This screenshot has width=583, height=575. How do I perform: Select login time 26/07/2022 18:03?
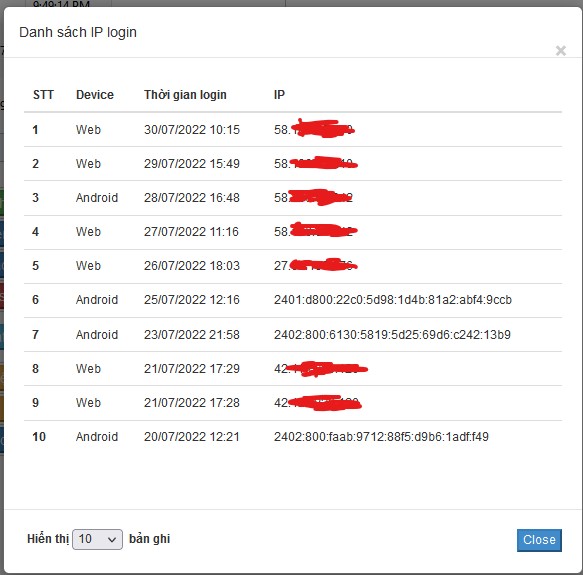coord(192,266)
